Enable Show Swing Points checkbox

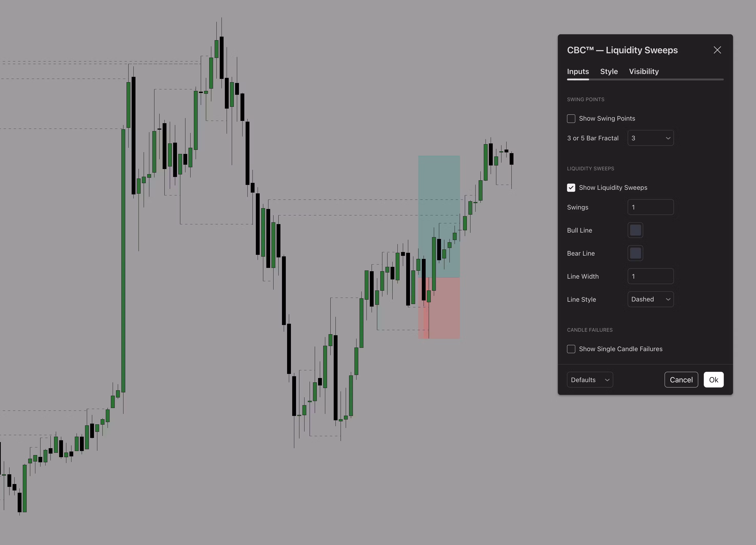[571, 118]
